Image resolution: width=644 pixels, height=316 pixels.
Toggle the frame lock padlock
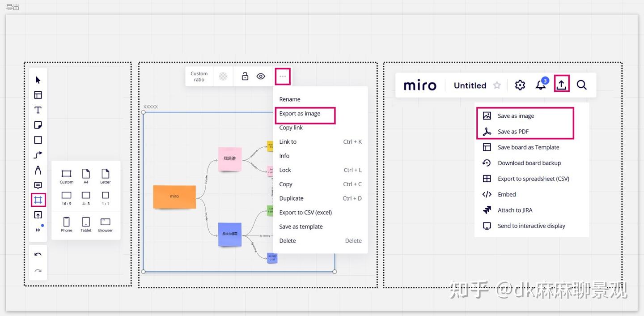point(245,76)
